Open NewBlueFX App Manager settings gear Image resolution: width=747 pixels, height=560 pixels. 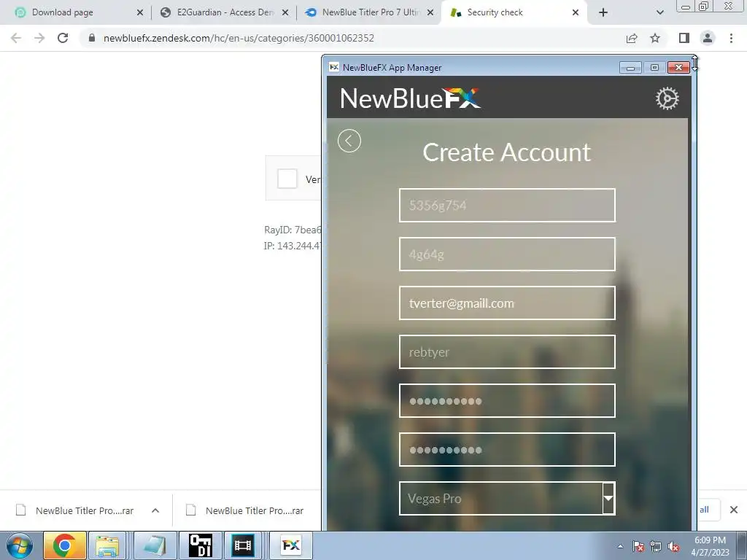pos(667,98)
